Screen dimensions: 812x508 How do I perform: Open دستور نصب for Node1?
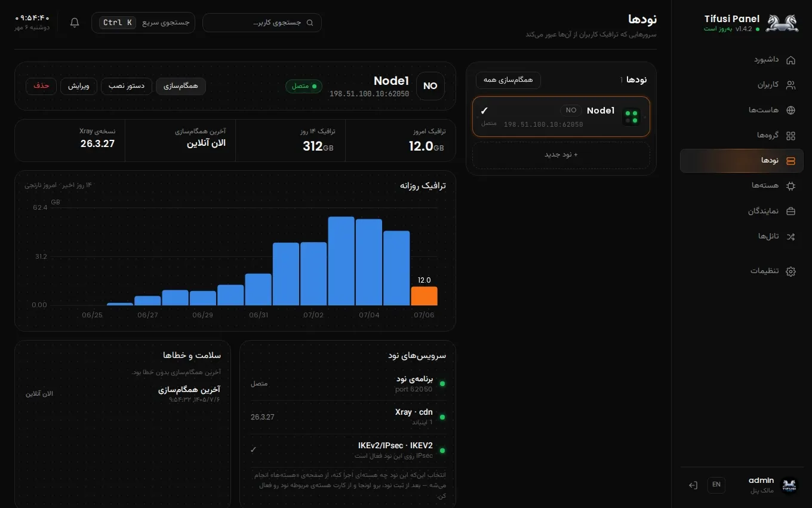[x=127, y=86]
